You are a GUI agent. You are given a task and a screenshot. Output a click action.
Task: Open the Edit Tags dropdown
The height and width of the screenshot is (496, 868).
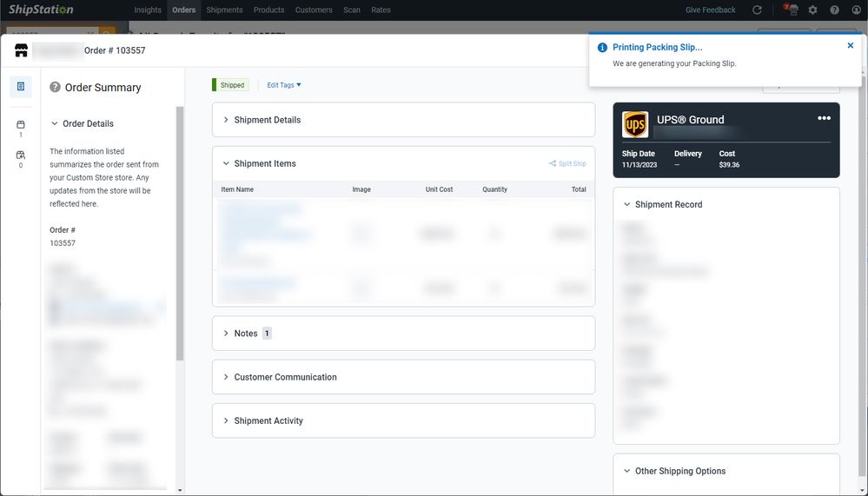coord(283,85)
